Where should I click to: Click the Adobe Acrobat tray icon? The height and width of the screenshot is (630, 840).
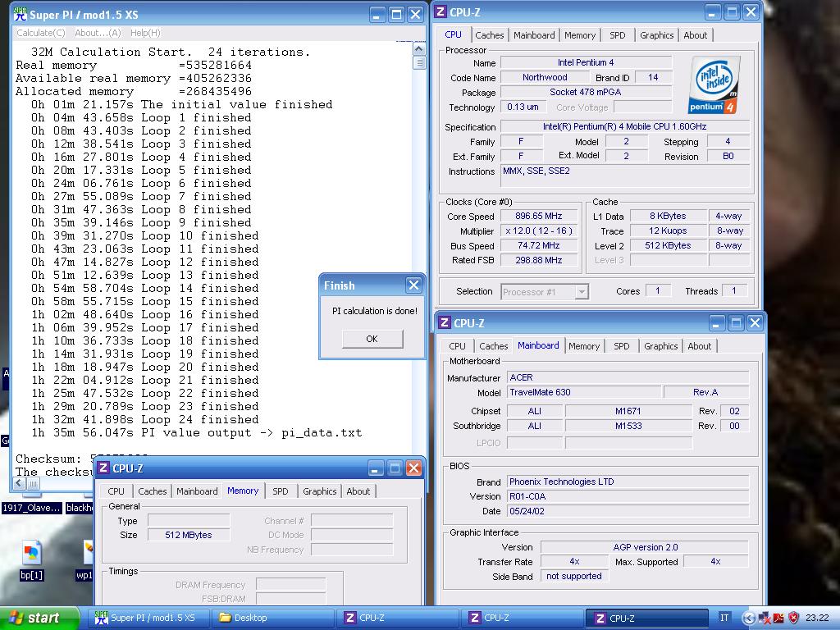(779, 619)
